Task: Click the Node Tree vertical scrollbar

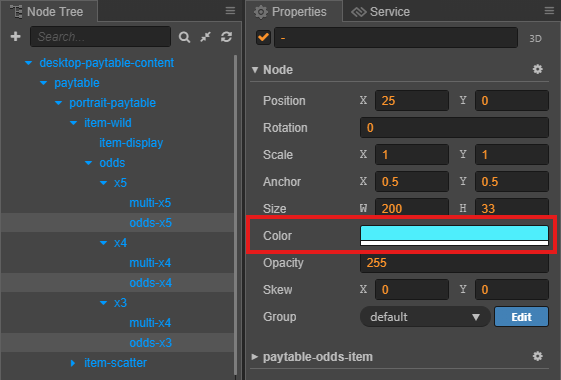Action: 235,215
